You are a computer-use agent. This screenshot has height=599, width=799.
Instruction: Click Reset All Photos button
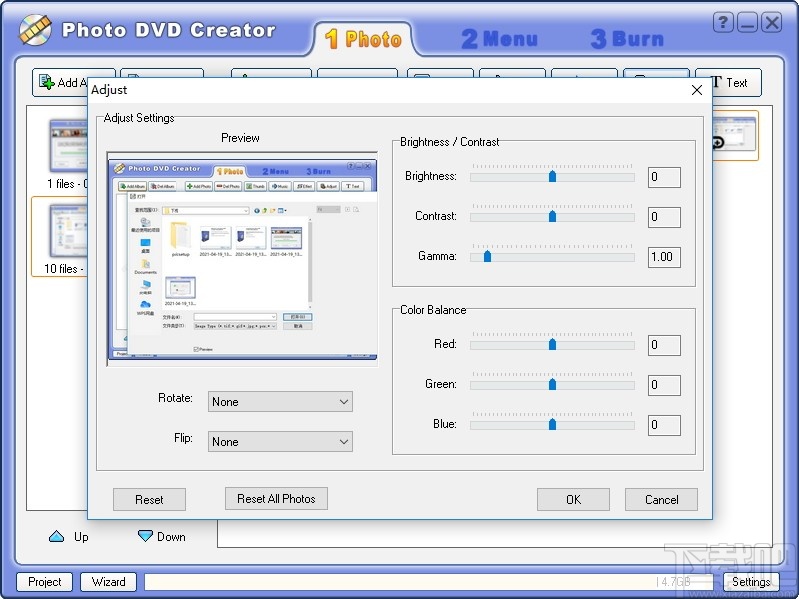[276, 499]
